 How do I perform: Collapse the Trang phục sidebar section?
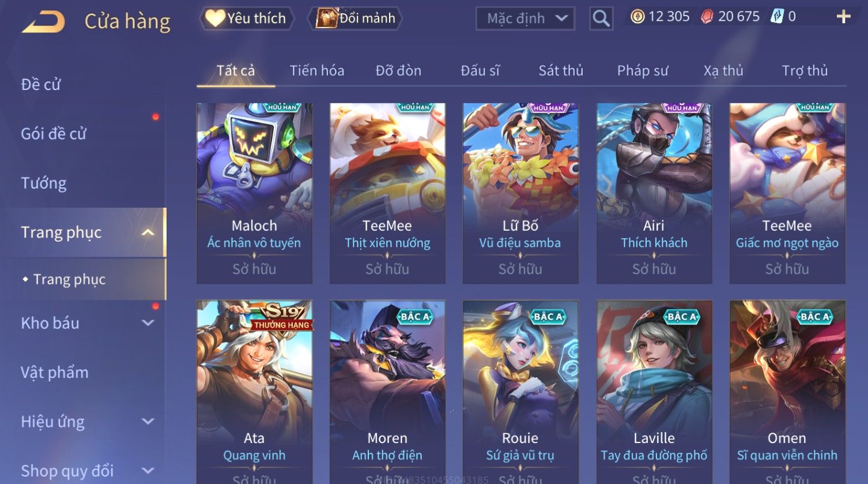[x=148, y=232]
